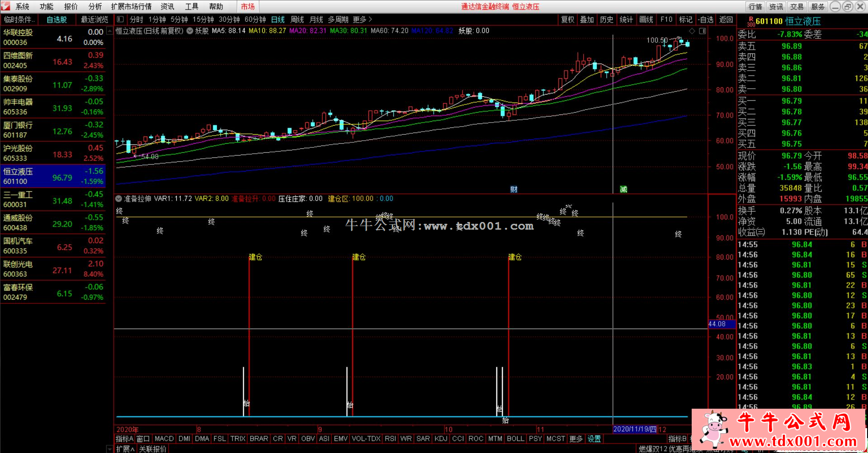The height and width of the screenshot is (453, 868).
Task: Select the BOLL indicator
Action: coord(515,439)
